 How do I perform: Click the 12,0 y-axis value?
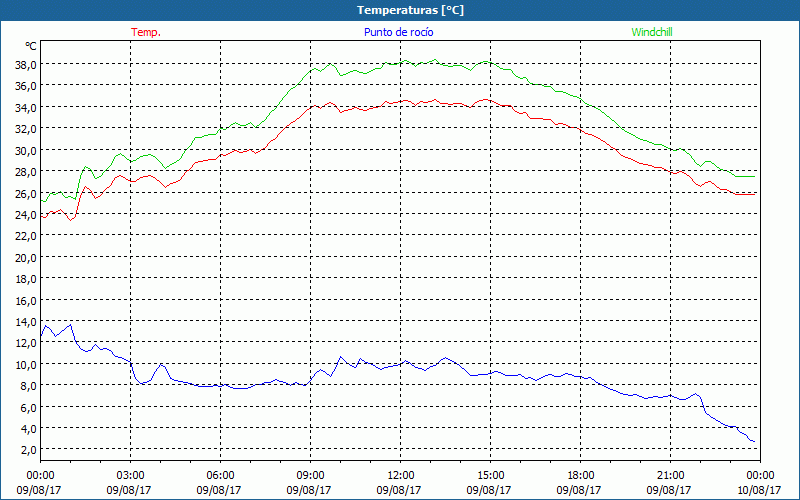click(26, 343)
